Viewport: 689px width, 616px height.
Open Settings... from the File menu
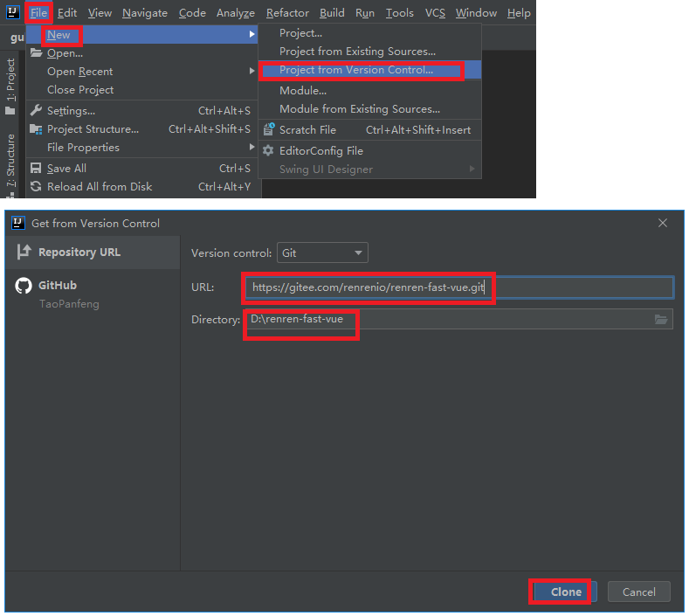(142, 111)
